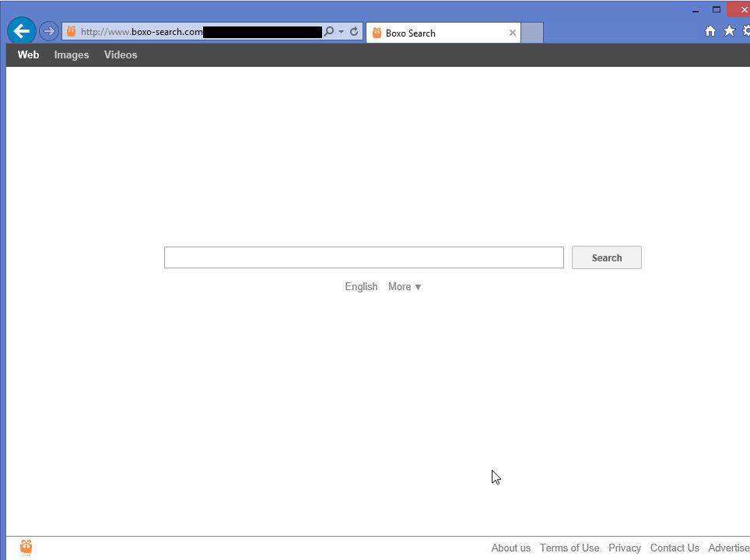The width and height of the screenshot is (750, 560).
Task: Refresh the current page
Action: pos(354,32)
